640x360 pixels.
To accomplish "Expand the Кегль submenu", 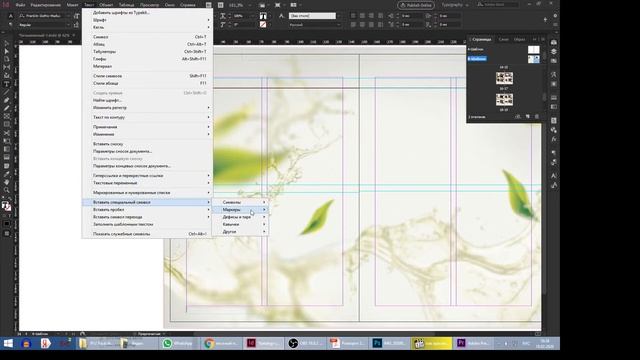I will click(x=147, y=27).
